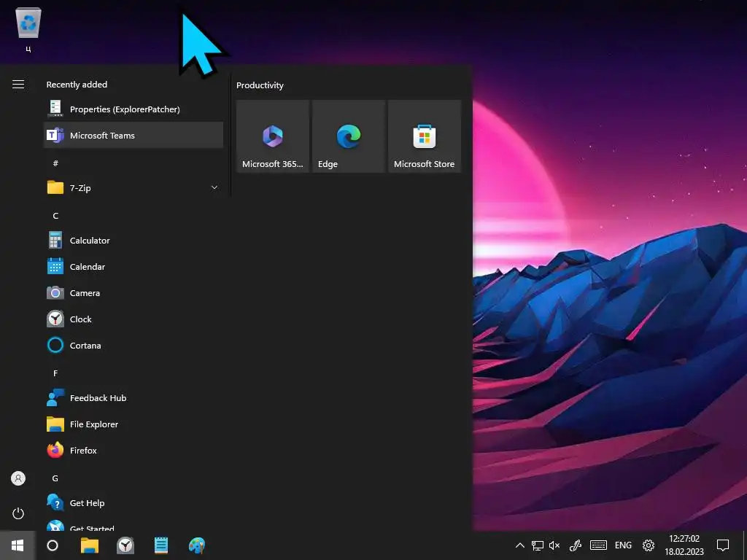The width and height of the screenshot is (747, 560).
Task: Click the Windows Start button
Action: point(18,545)
